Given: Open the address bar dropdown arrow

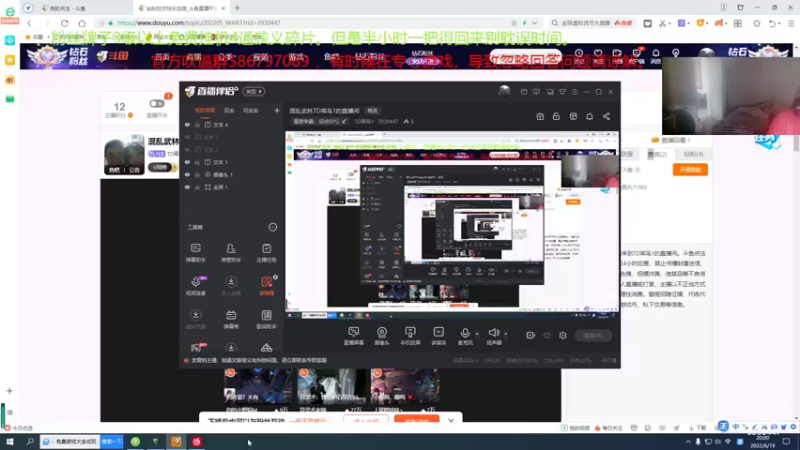Looking at the screenshot, I should [534, 23].
